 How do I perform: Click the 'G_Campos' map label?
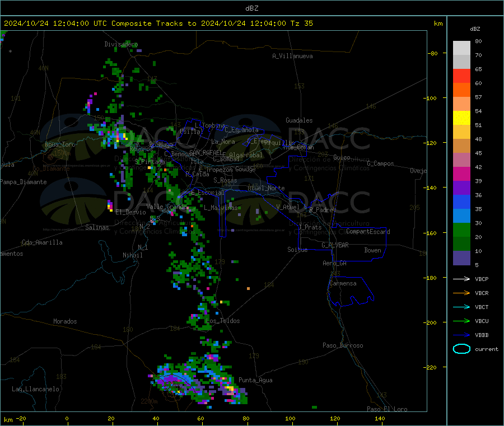click(x=380, y=163)
